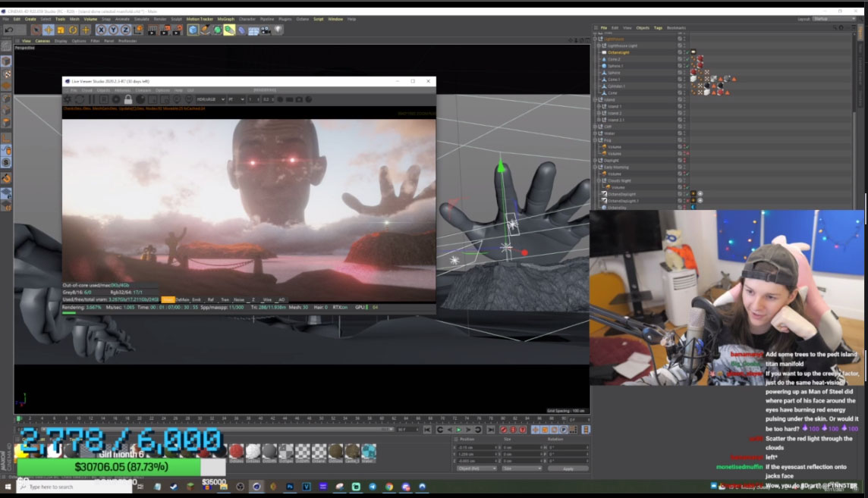This screenshot has height=498, width=868.
Task: Activate the Move tool
Action: coord(48,30)
